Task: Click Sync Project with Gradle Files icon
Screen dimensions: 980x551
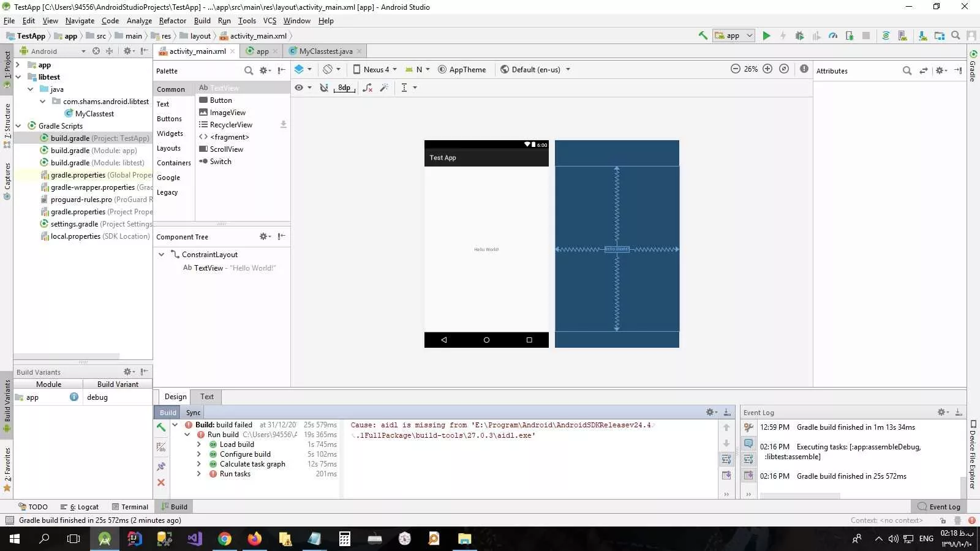Action: (886, 36)
